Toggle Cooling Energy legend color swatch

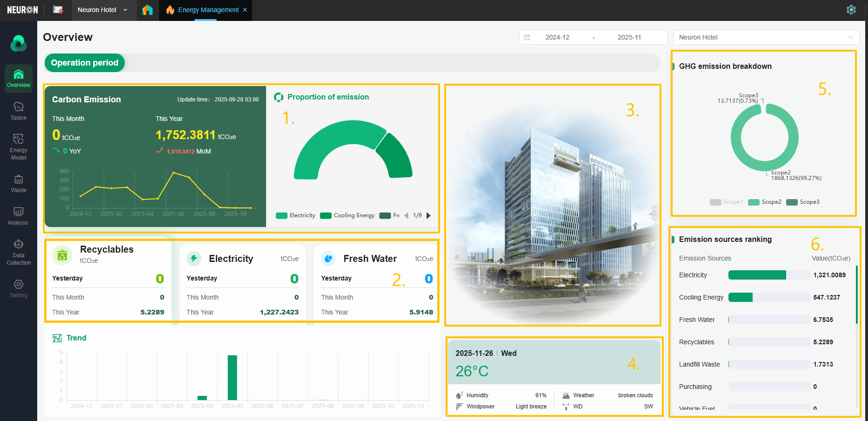tap(326, 215)
